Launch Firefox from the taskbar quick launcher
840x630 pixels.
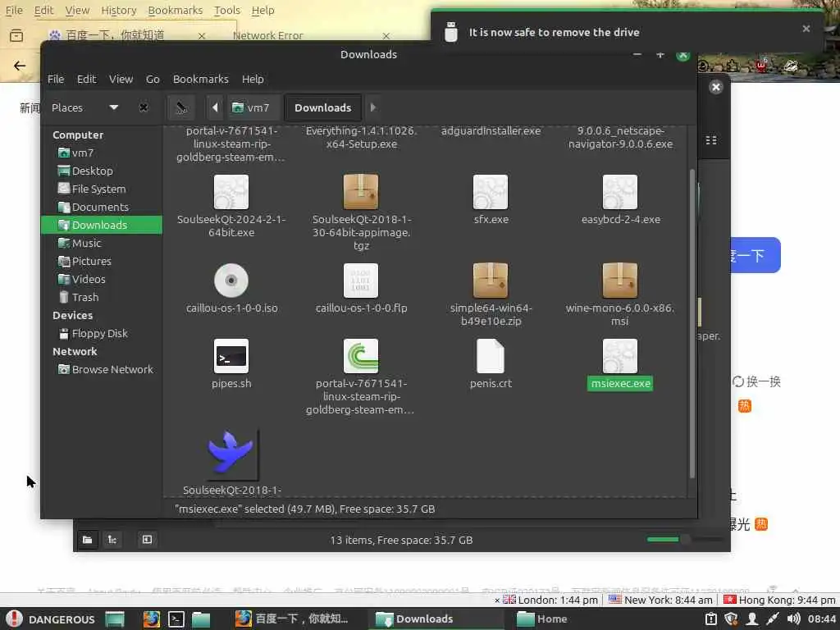[152, 619]
